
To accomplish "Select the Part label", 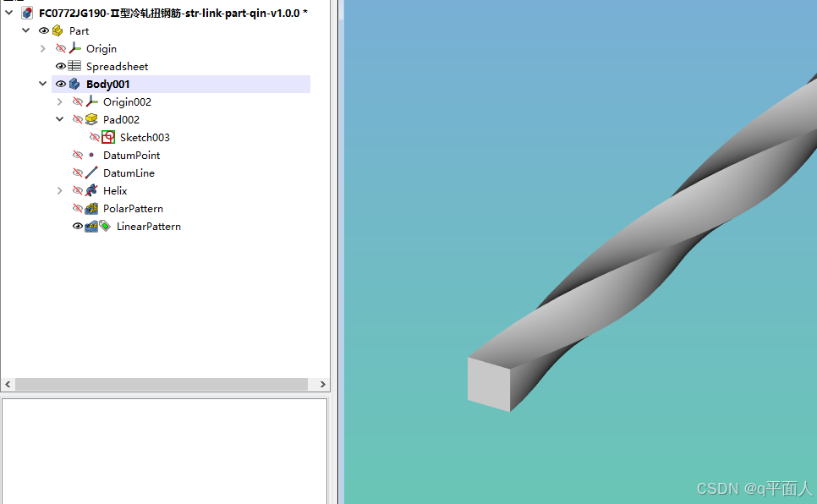I will point(80,30).
